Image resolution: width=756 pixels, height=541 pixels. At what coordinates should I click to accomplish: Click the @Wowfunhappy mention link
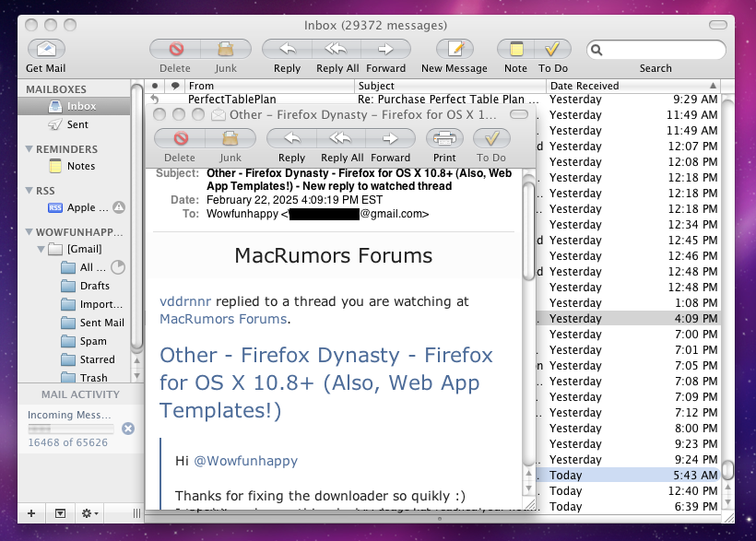click(x=245, y=461)
